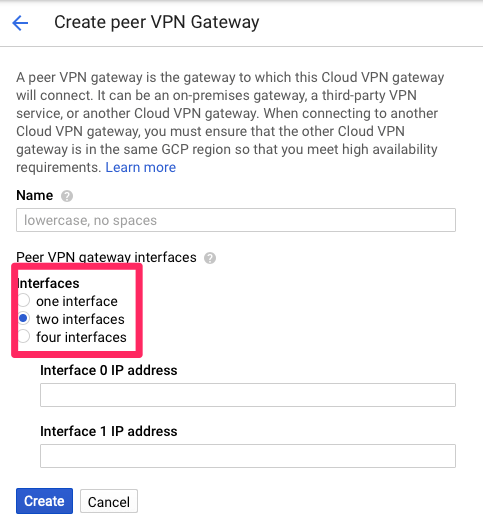Viewport: 483px width, 523px height.
Task: Open the help icon beside Name
Action: click(x=67, y=196)
